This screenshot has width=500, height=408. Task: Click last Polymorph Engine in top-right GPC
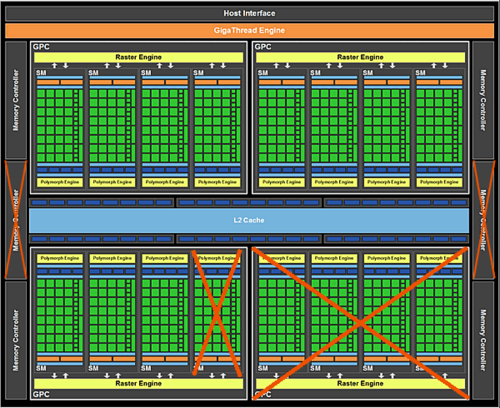439,182
